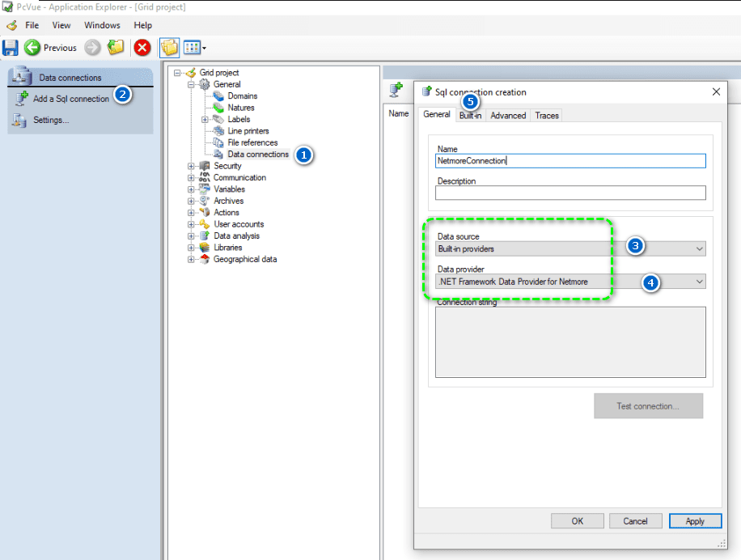
Task: Click the Geographical data icon in tree
Action: [x=204, y=259]
